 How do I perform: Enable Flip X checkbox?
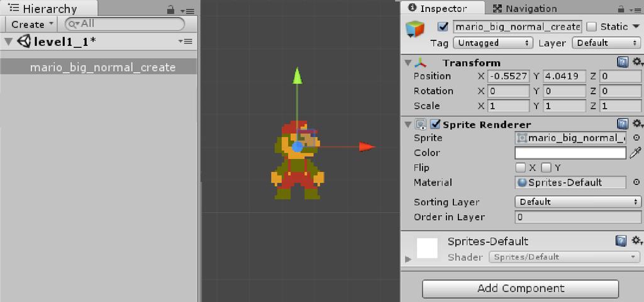pos(520,167)
